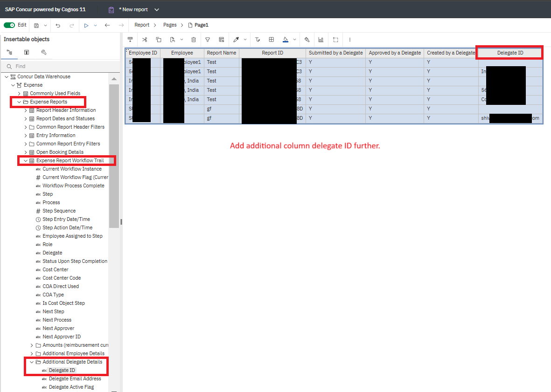
Task: Select the Source tree tab
Action: pyautogui.click(x=9, y=52)
